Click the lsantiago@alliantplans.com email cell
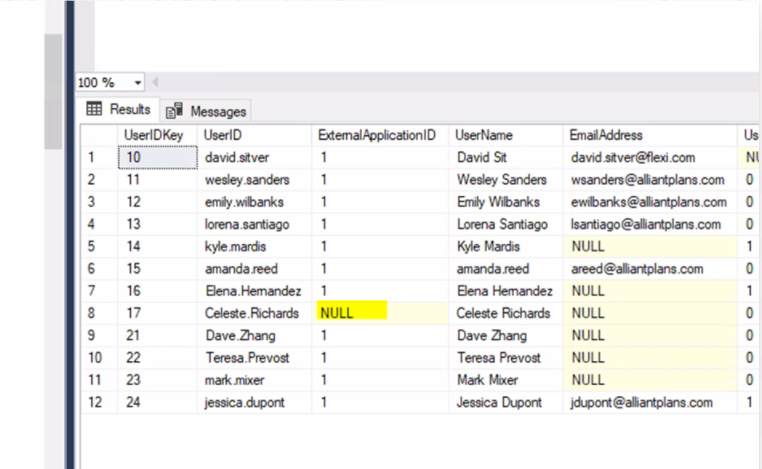The width and height of the screenshot is (762, 469). [650, 225]
